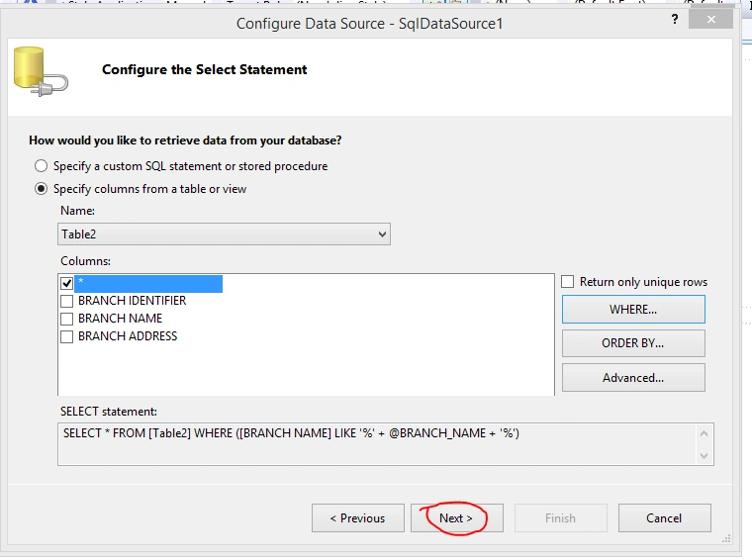Image resolution: width=752 pixels, height=560 pixels.
Task: Go back with the Previous button
Action: (358, 517)
